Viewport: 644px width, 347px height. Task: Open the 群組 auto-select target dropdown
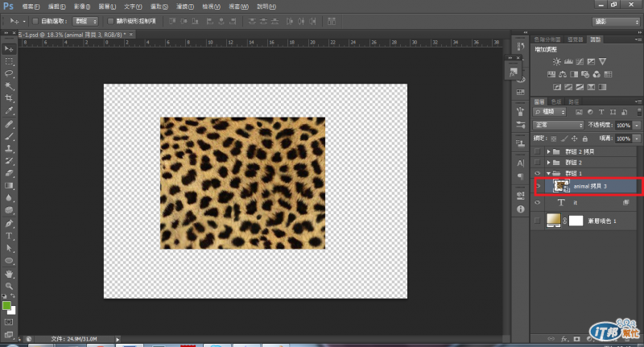click(85, 20)
